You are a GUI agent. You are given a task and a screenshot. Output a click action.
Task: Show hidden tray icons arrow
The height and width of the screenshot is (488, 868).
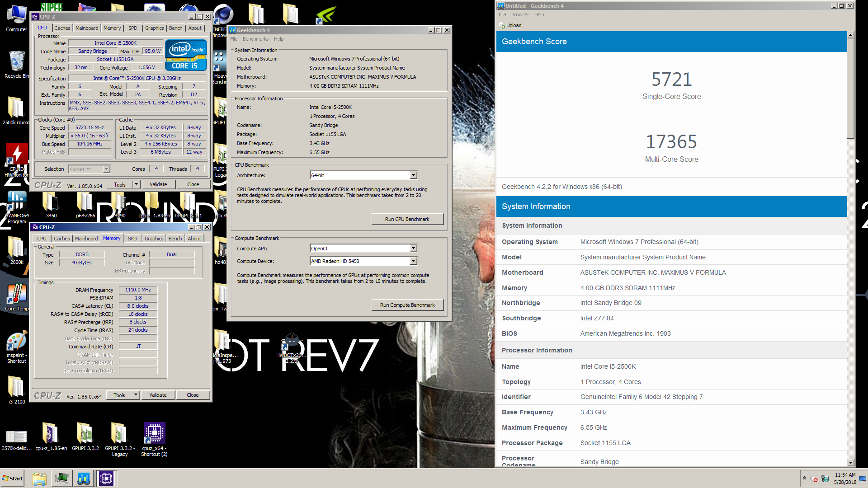pyautogui.click(x=804, y=478)
